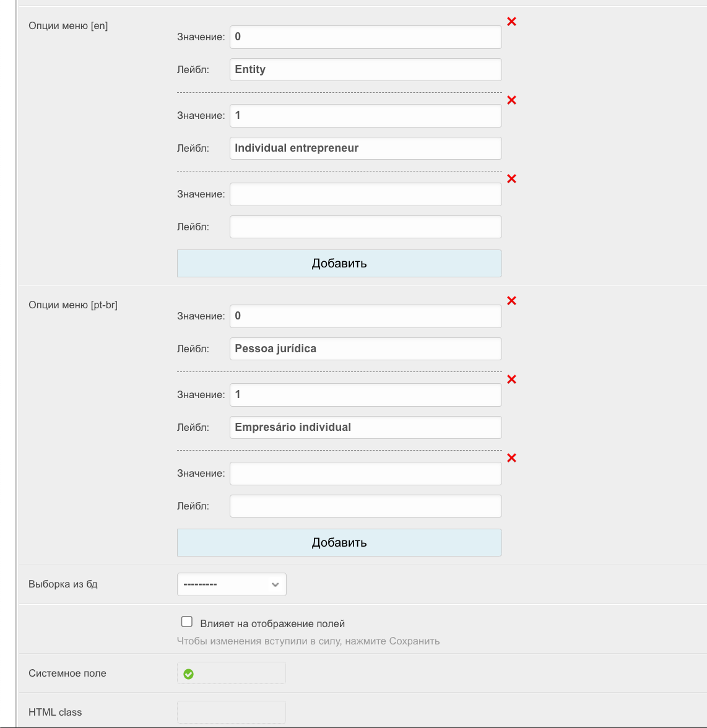The height and width of the screenshot is (728, 707).
Task: Click the HTML class input field
Action: 232,712
